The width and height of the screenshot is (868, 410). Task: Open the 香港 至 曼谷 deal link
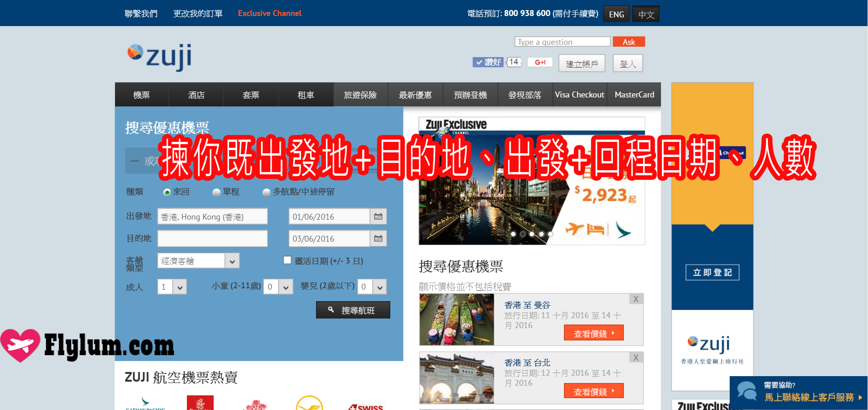pos(527,305)
